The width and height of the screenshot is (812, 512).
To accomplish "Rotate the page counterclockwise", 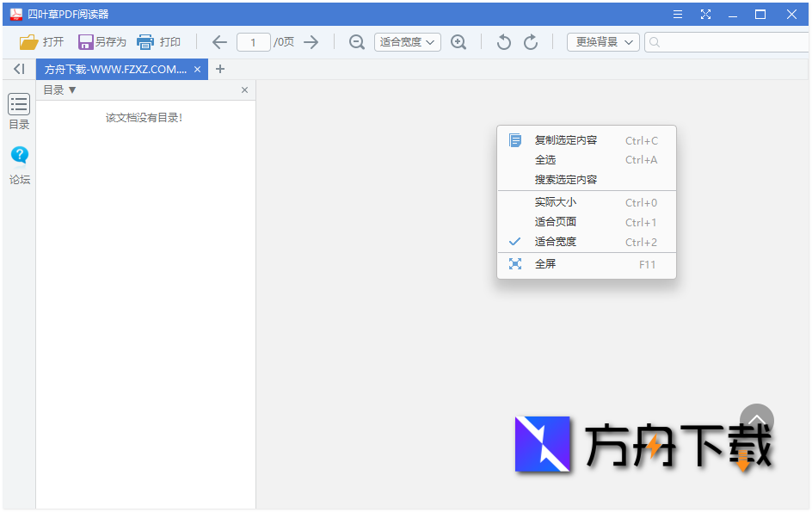I will (503, 41).
